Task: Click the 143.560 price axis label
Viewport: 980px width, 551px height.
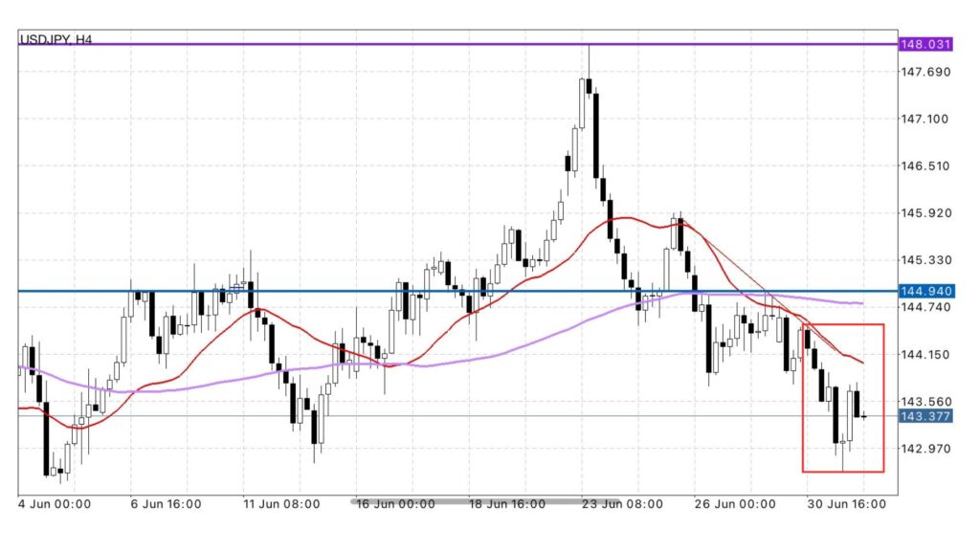Action: pyautogui.click(x=925, y=401)
